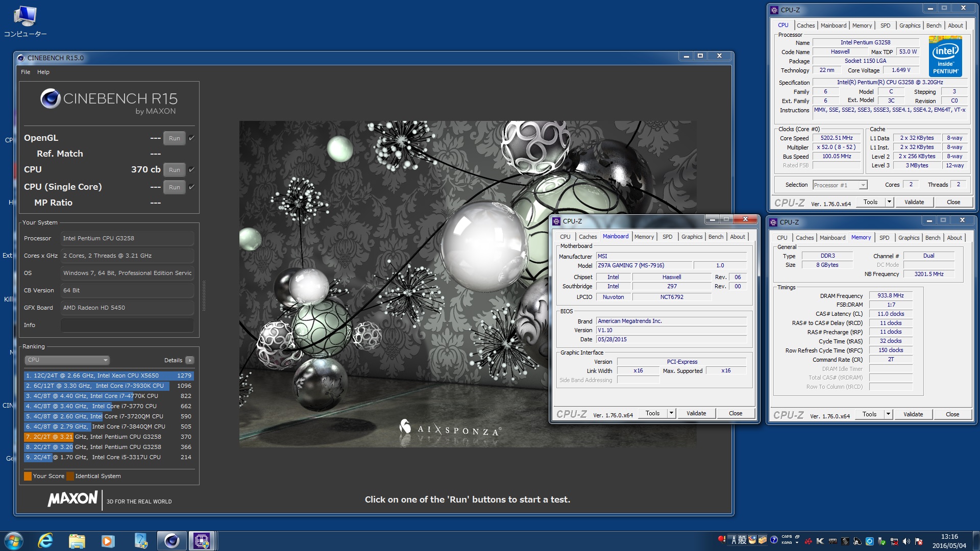Launch Internet Explorer from the taskbar
This screenshot has height=551, width=980.
tap(45, 541)
